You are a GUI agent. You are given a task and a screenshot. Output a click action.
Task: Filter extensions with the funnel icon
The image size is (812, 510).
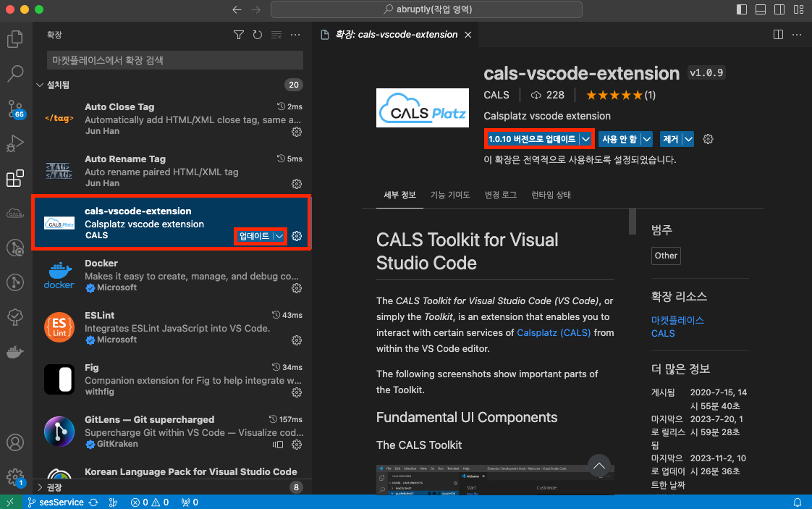coord(239,35)
